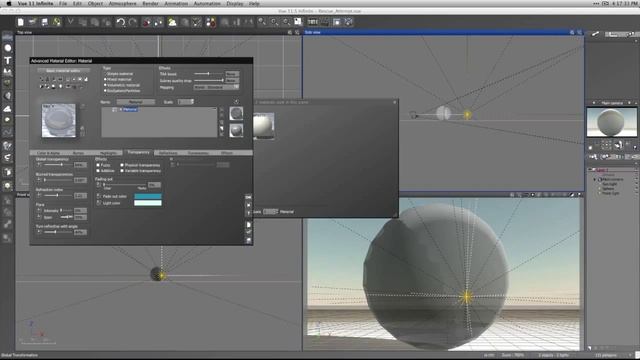Open the Mapping dropdown in Effects
Viewport: 640px width, 360px height.
pyautogui.click(x=216, y=87)
